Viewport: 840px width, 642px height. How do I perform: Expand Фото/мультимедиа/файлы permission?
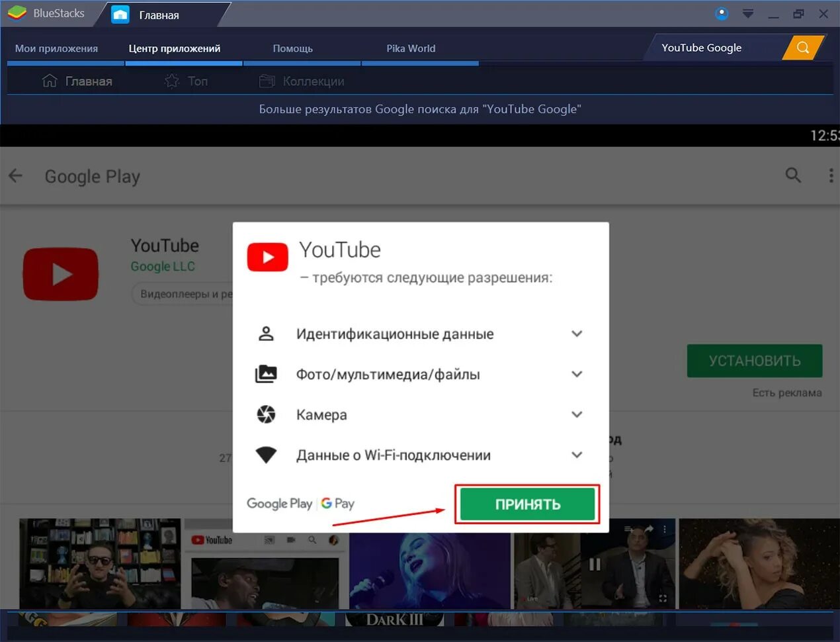(577, 374)
